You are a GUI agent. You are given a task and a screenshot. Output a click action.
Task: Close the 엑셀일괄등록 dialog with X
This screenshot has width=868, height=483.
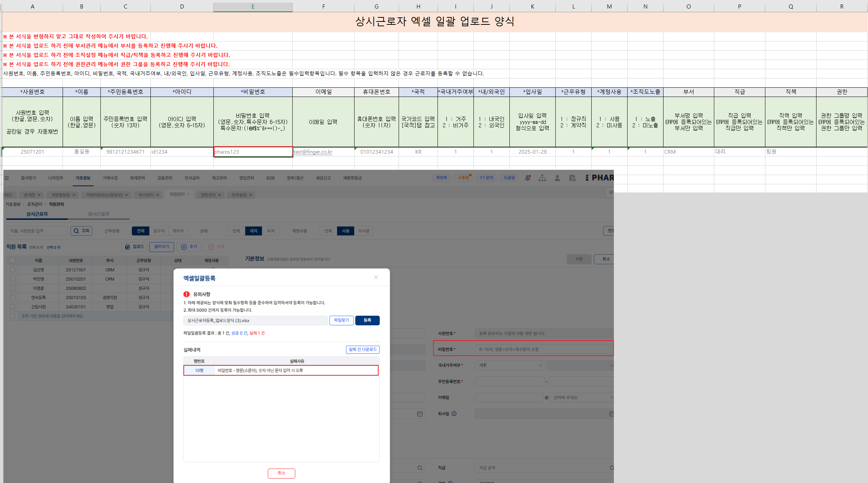pos(376,278)
